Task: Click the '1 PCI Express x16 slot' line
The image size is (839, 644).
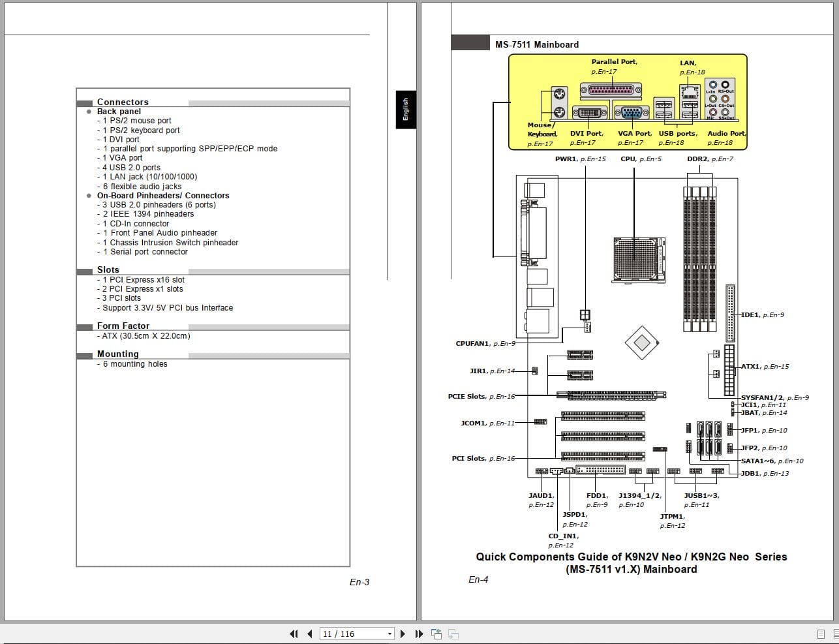Action: pyautogui.click(x=141, y=279)
